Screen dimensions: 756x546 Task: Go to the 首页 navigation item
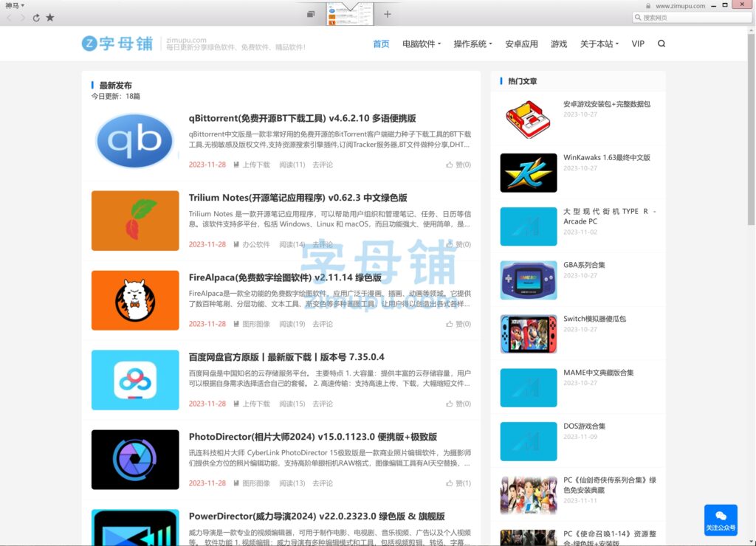[381, 44]
